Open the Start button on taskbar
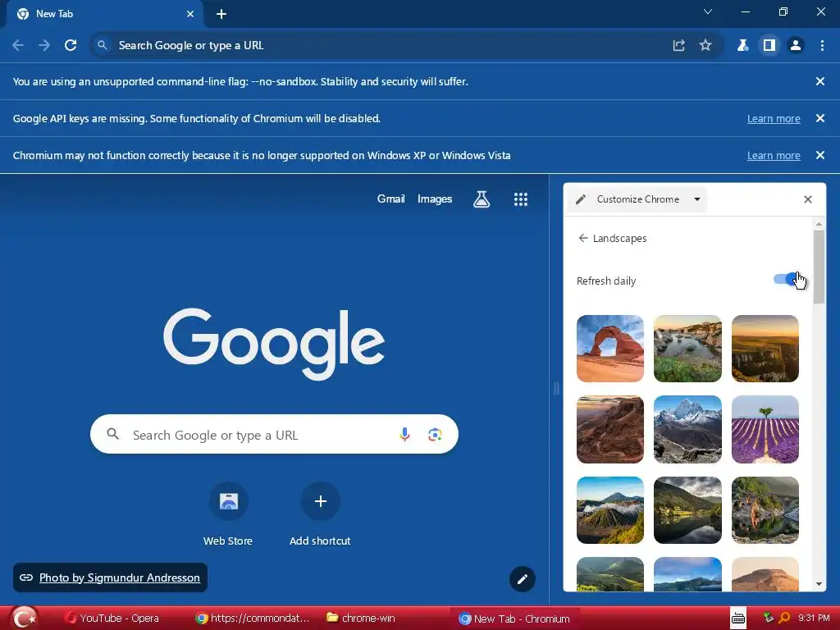 tap(25, 619)
